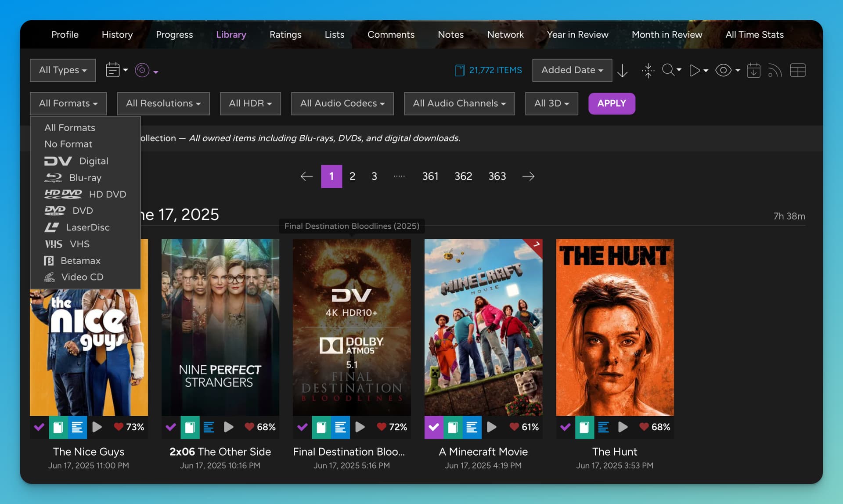
Task: Click heart 61% rating on A Minecraft Movie
Action: coord(524,427)
